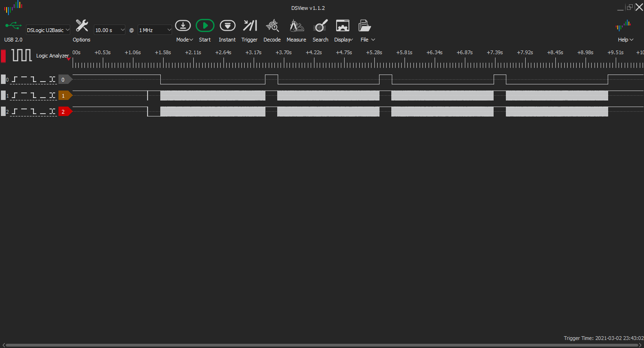The image size is (644, 348).
Task: Click the green USB 2.0 connection icon
Action: 13,25
